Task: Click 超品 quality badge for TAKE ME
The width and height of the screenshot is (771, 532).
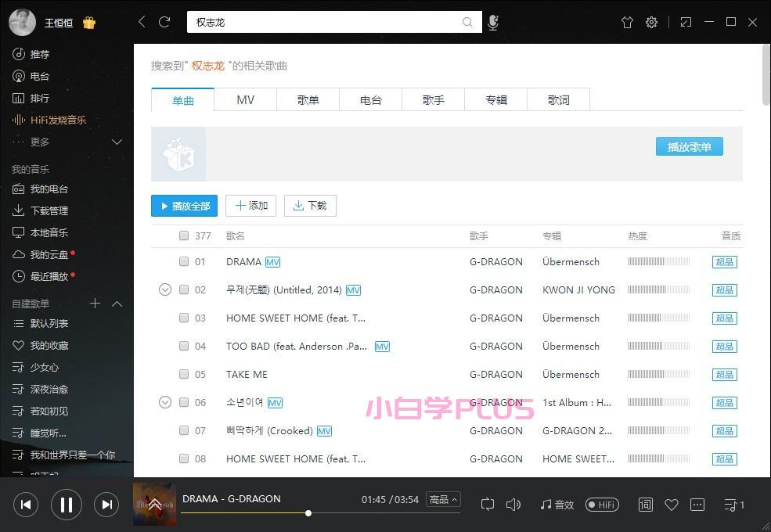Action: coord(725,375)
